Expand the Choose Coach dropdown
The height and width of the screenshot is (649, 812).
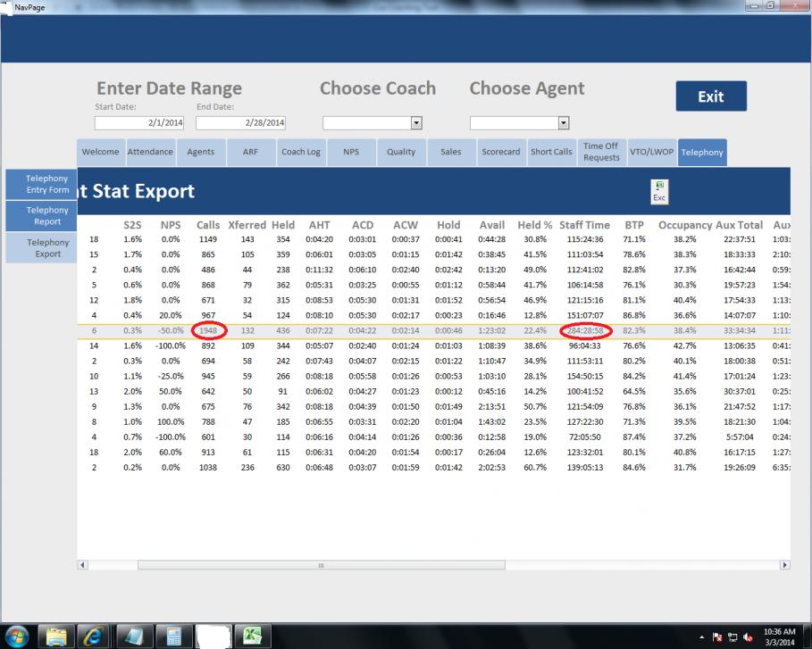pos(415,122)
